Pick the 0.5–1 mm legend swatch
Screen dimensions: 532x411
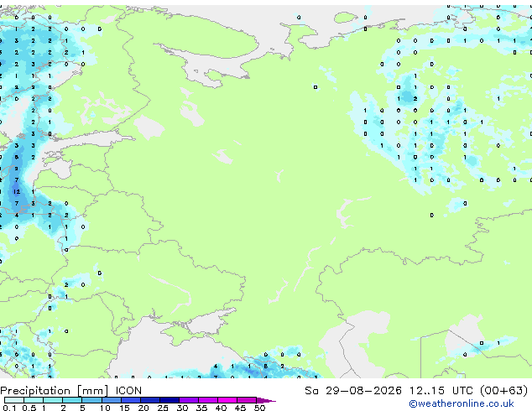pos(34,400)
